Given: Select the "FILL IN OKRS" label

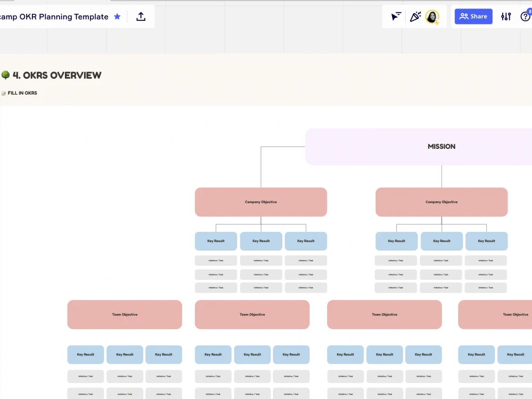Looking at the screenshot, I should pyautogui.click(x=22, y=93).
